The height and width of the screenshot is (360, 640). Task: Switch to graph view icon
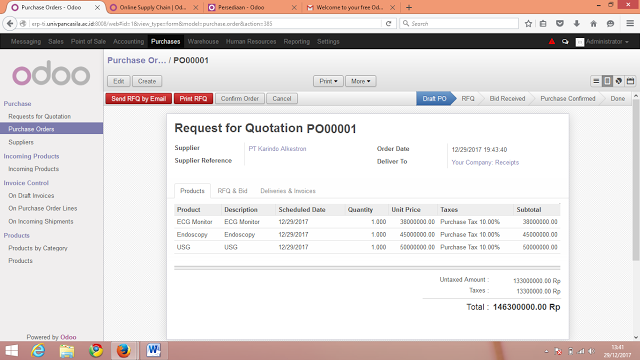click(x=619, y=81)
